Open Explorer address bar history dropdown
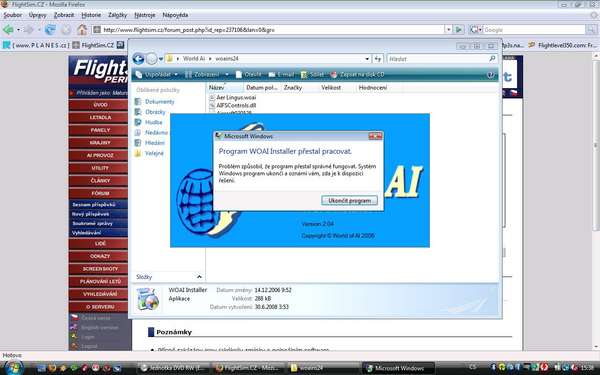Screen dimensions: 600x375 (367, 59)
